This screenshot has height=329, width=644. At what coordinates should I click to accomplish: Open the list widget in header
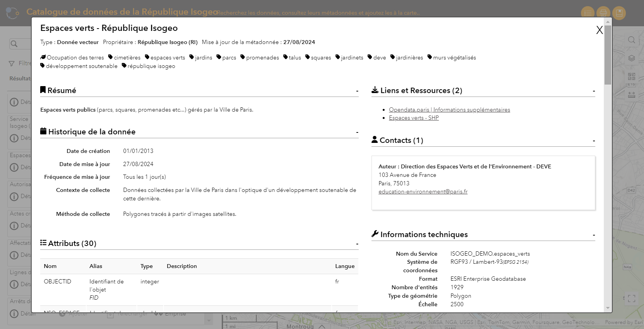[x=588, y=13]
